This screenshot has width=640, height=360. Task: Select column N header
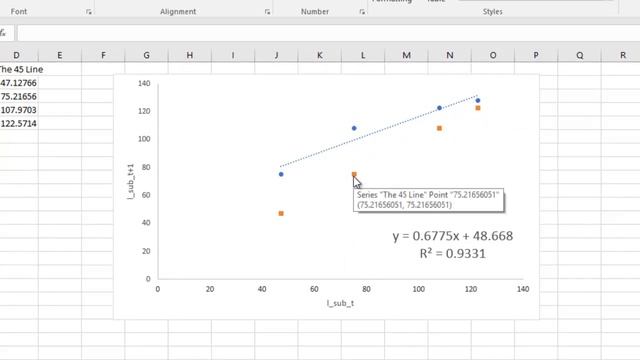point(450,55)
